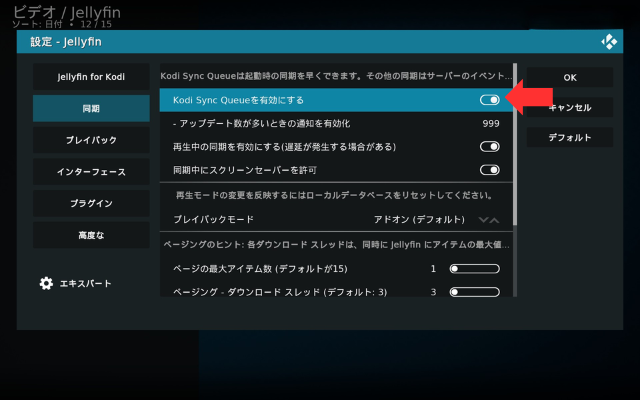Click the キャンセル button
The height and width of the screenshot is (400, 640).
click(x=570, y=108)
